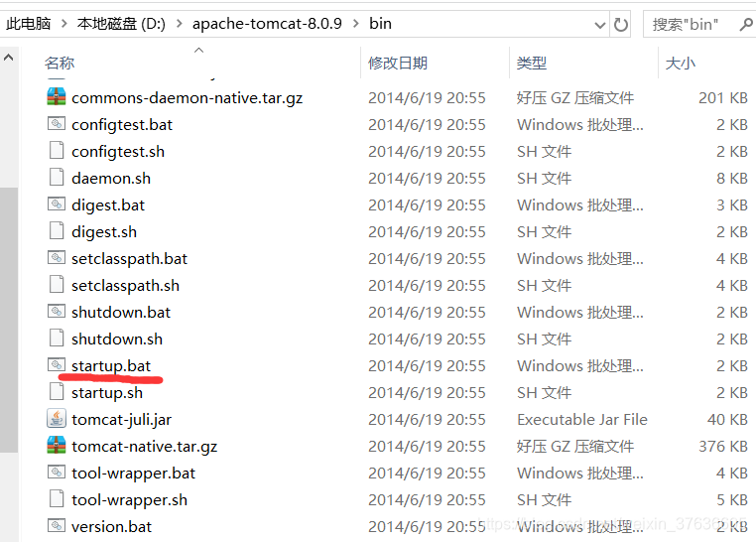Screen dimensions: 756x542
Task: Select the file name shutdown.sh
Action: click(x=117, y=339)
